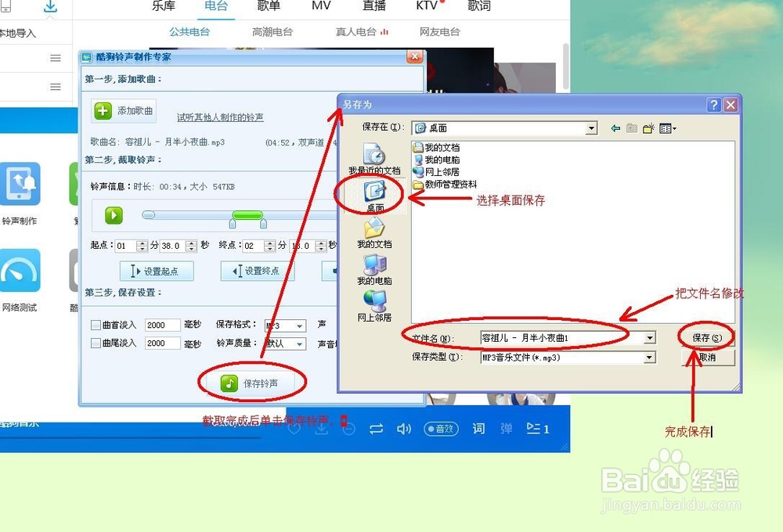This screenshot has width=783, height=532.
Task: Close the 酷狗铃声制作专家 window
Action: 415,56
